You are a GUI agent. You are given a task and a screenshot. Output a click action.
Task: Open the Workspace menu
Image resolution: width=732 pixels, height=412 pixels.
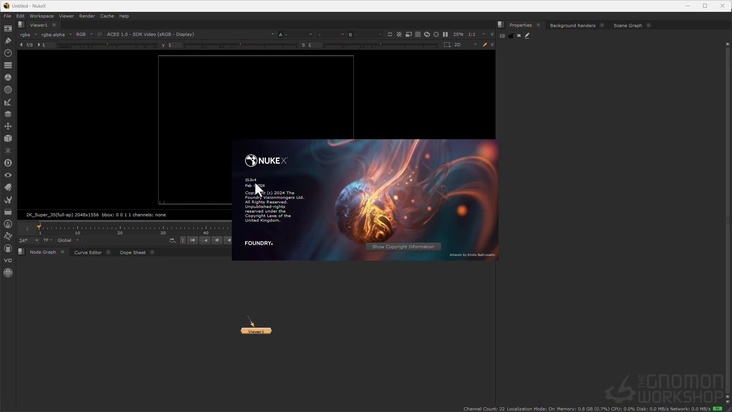click(41, 16)
